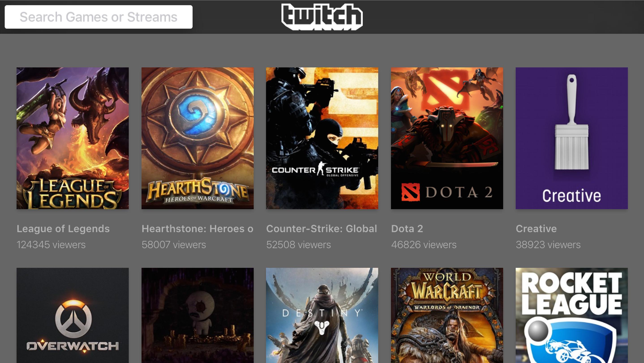Click the '46826 viewers' count label
This screenshot has width=644, height=363.
point(424,245)
